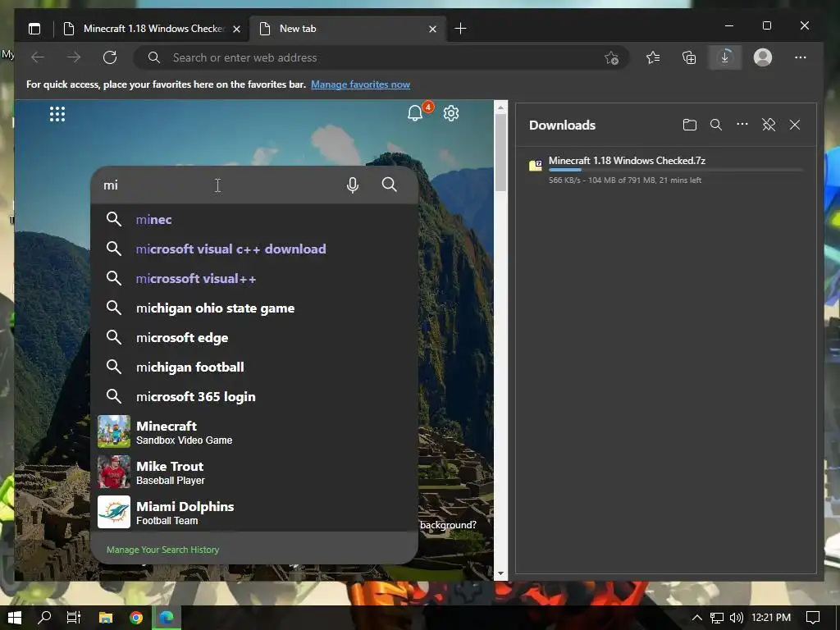Show hidden tray icons chevron

(697, 618)
